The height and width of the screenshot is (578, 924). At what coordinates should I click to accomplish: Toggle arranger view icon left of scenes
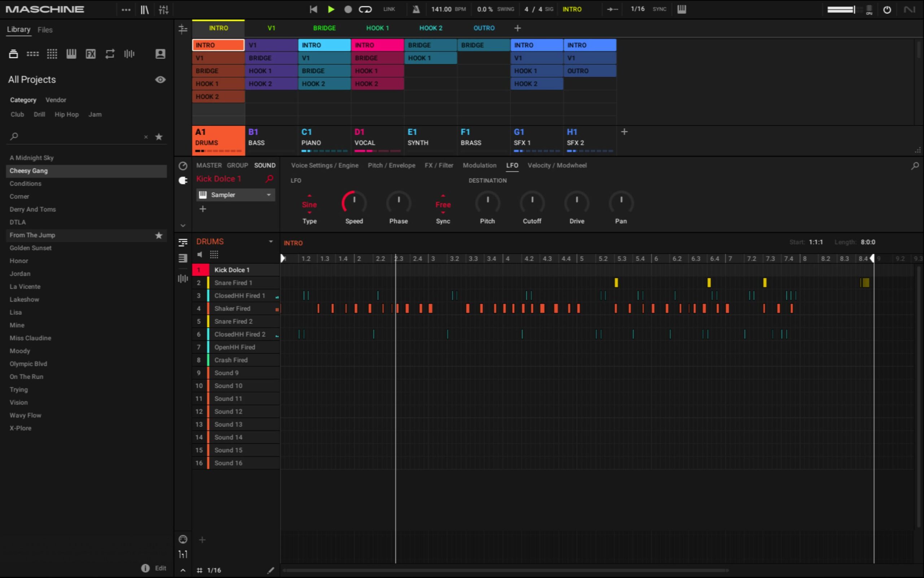pyautogui.click(x=183, y=29)
